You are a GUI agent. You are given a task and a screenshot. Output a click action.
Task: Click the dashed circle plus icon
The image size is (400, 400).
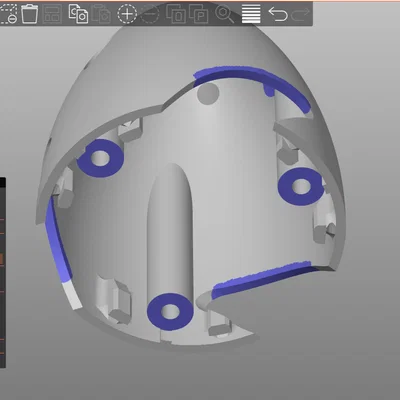pyautogui.click(x=127, y=14)
